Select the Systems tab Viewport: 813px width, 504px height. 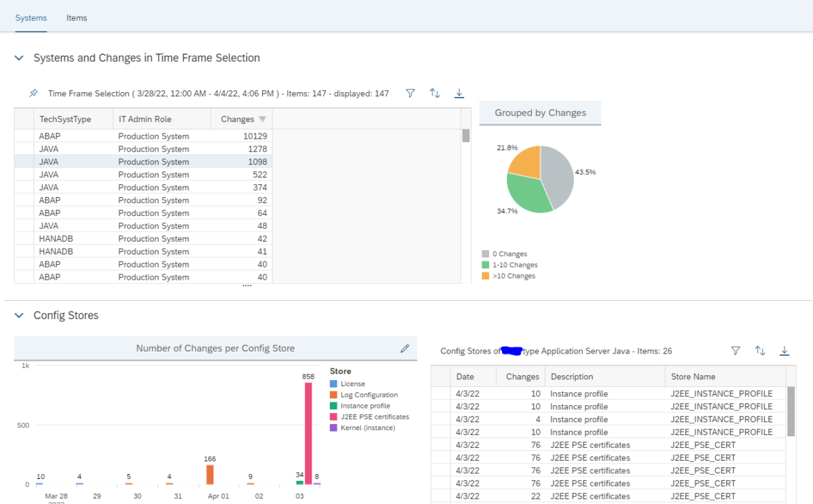click(30, 18)
